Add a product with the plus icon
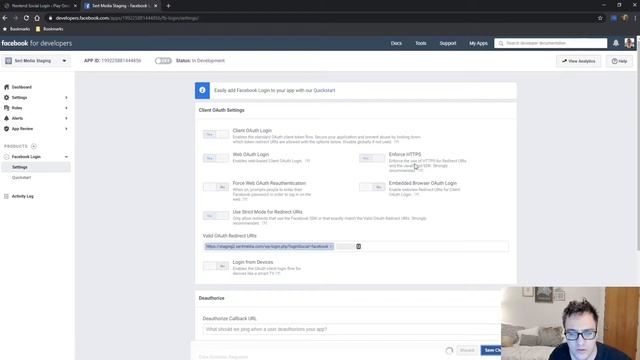This screenshot has width=640, height=360. [34, 146]
